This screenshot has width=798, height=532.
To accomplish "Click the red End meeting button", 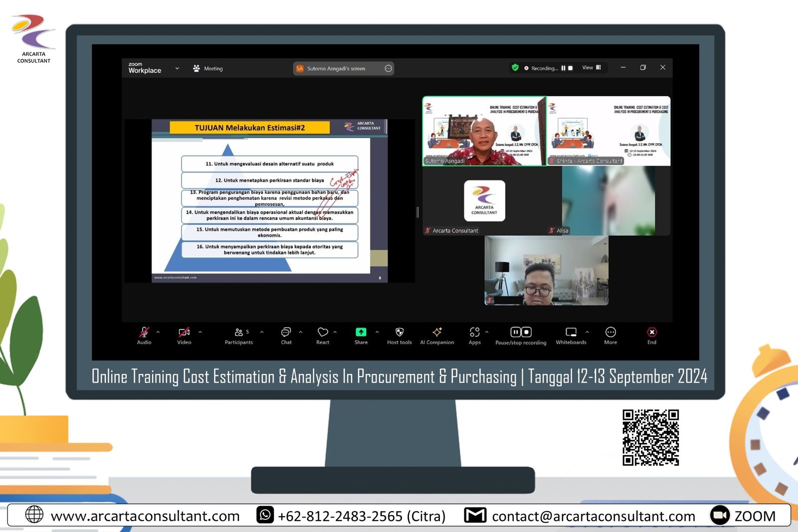I will [x=652, y=333].
